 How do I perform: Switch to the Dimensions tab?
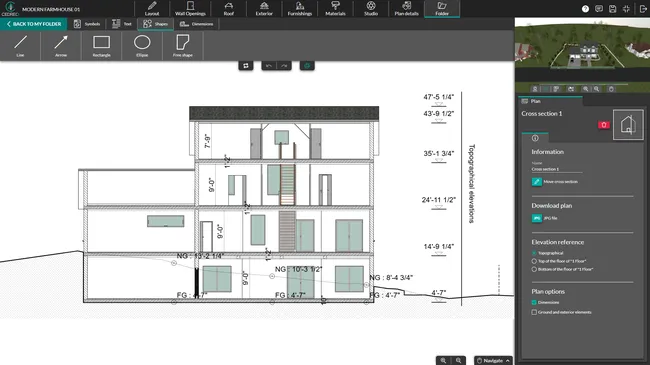click(x=196, y=24)
